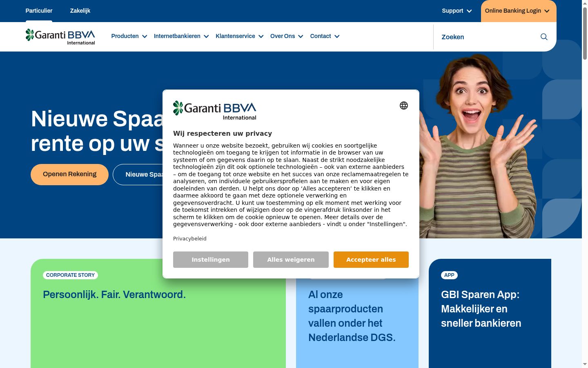Expand the Internetbankieren menu
588x368 pixels.
pos(181,36)
